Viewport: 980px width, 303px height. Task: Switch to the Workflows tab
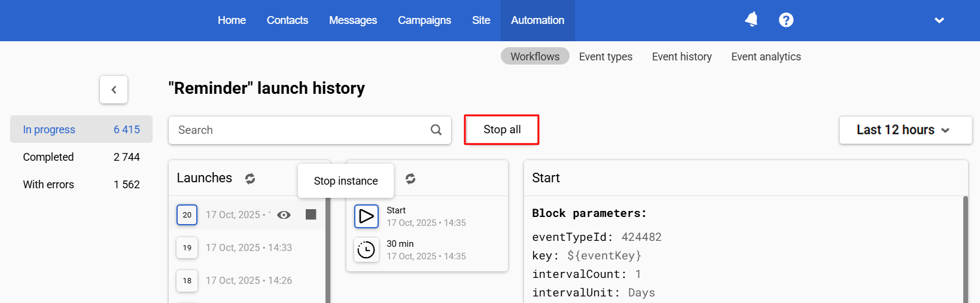tap(535, 56)
